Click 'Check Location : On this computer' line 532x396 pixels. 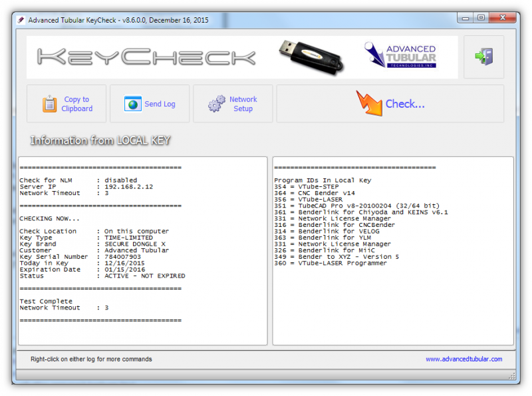point(94,232)
